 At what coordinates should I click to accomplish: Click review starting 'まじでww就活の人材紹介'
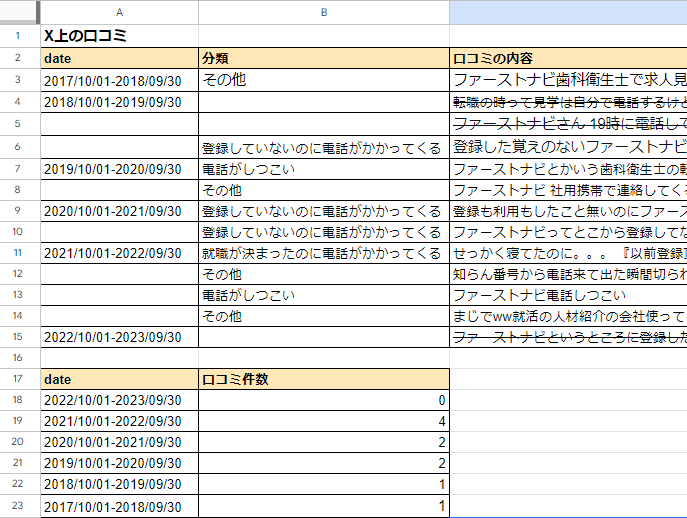coord(568,316)
